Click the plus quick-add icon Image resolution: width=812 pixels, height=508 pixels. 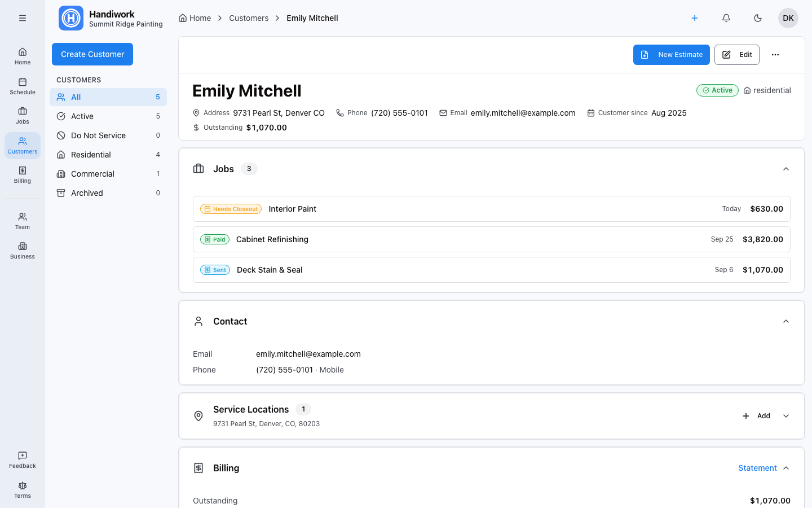click(695, 18)
